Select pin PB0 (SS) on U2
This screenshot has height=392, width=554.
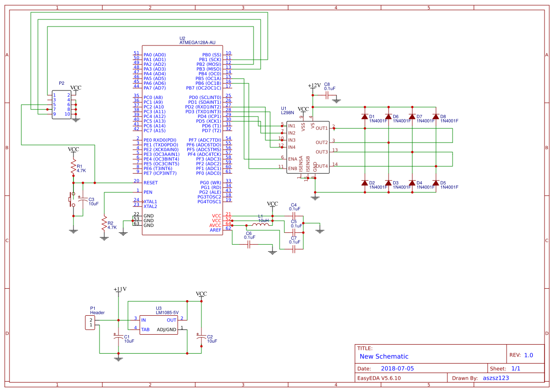click(211, 53)
